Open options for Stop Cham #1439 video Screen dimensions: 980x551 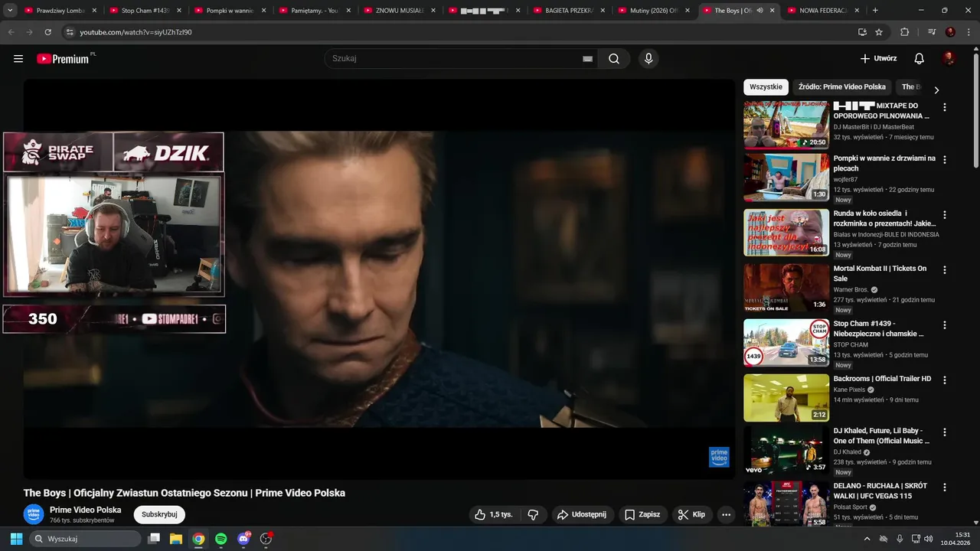coord(944,325)
